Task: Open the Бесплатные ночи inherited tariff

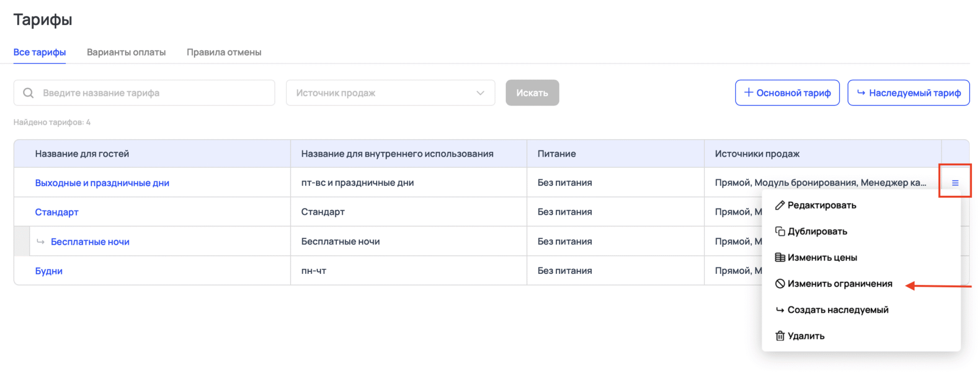Action: [x=90, y=242]
